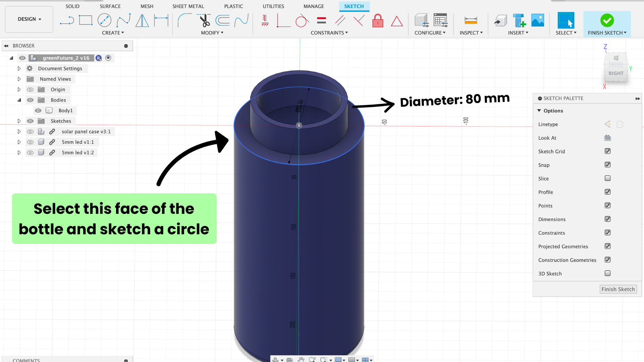Image resolution: width=644 pixels, height=362 pixels.
Task: Toggle the Points checkbox
Action: point(607,205)
